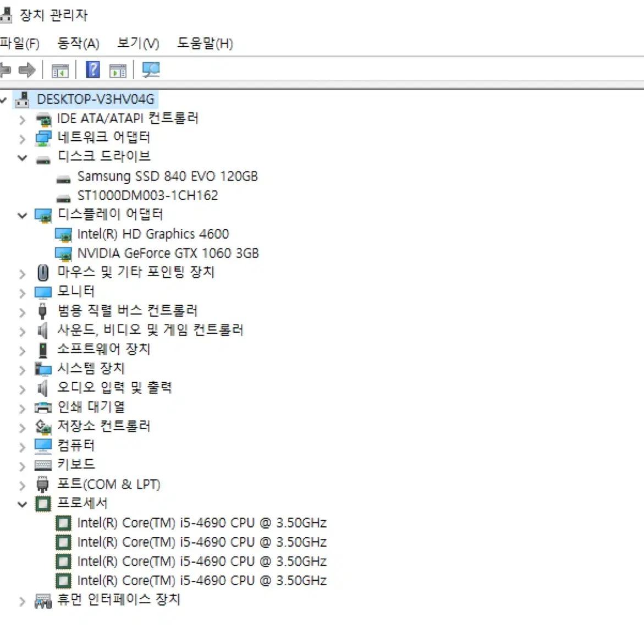
Task: Click the 범용 직렬 버스 컨트롤러 label
Action: (128, 311)
